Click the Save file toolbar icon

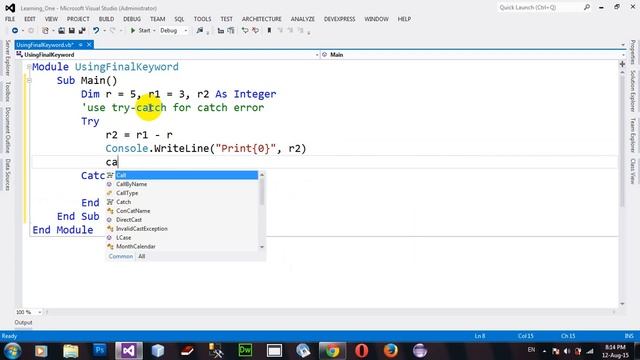[71, 31]
